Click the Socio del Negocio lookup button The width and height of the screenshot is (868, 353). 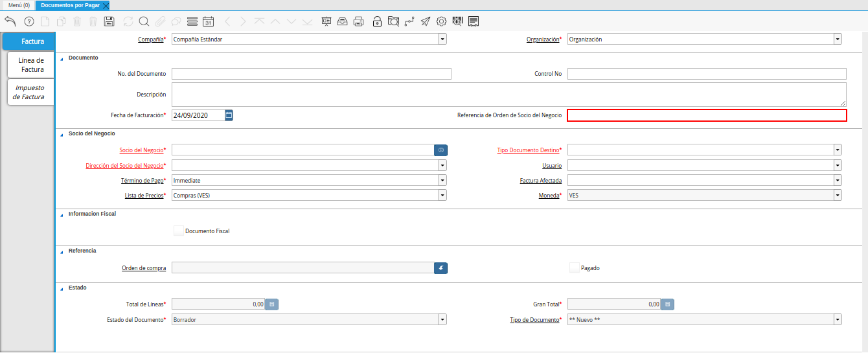(x=440, y=150)
